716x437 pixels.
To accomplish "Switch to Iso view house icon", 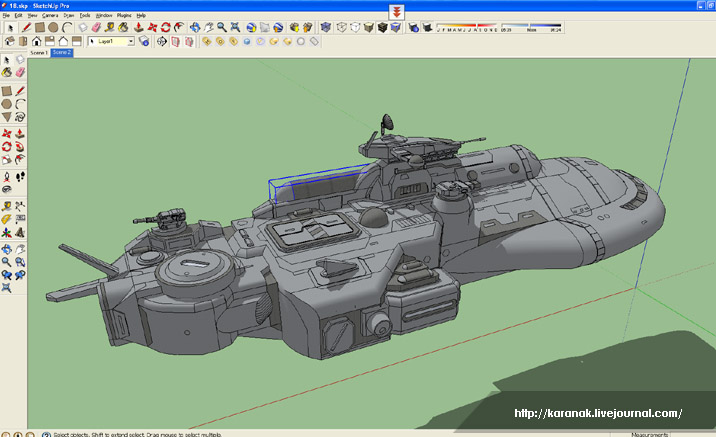I will [x=9, y=42].
